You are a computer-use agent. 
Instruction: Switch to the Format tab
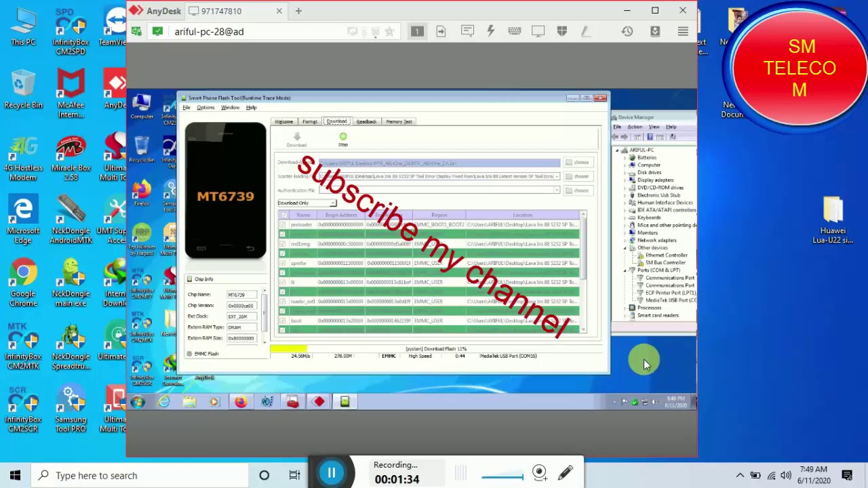pos(310,121)
